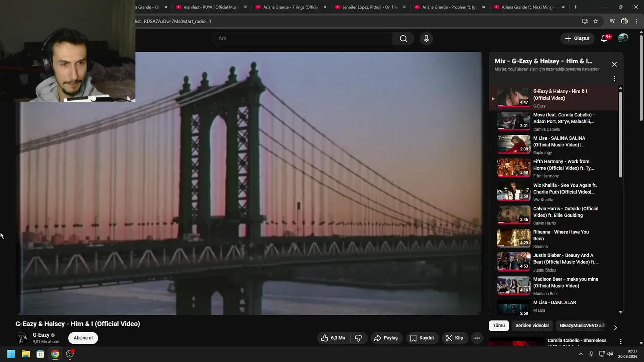Click the playlist panel scroll-up arrow
The image size is (644, 362).
pos(620,88)
